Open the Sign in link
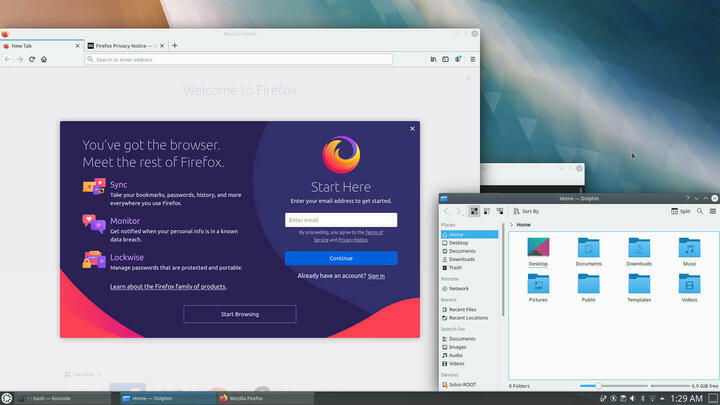720x405 pixels. pyautogui.click(x=376, y=276)
